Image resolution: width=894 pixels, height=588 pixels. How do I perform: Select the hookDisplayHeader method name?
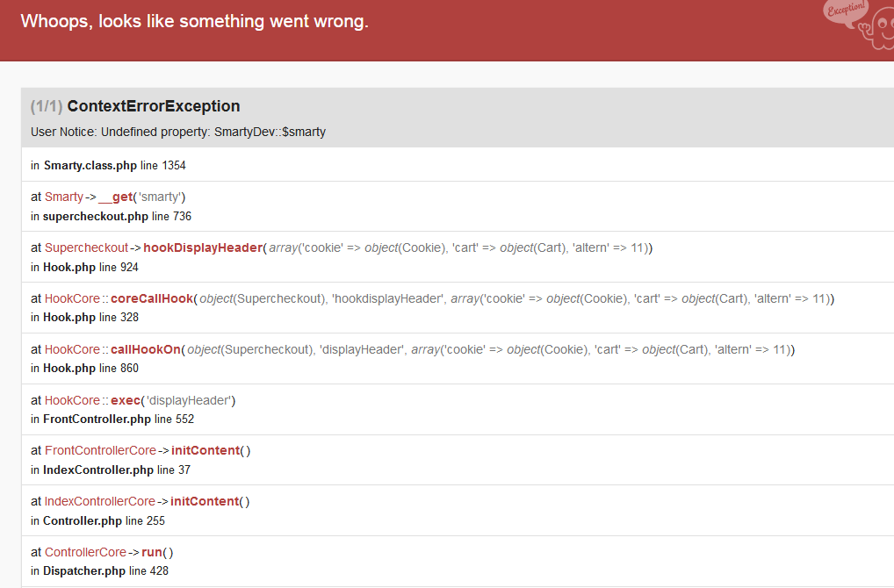coord(203,247)
